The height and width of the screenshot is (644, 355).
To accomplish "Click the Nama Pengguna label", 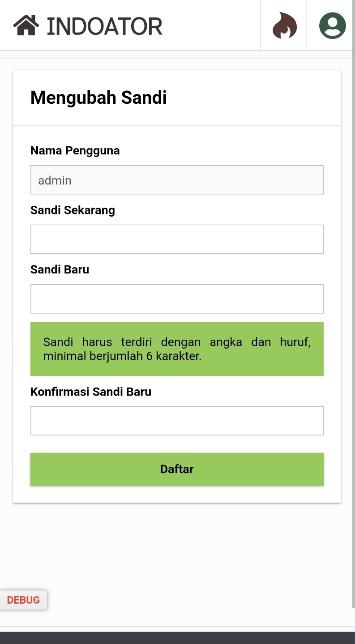I will tap(75, 151).
